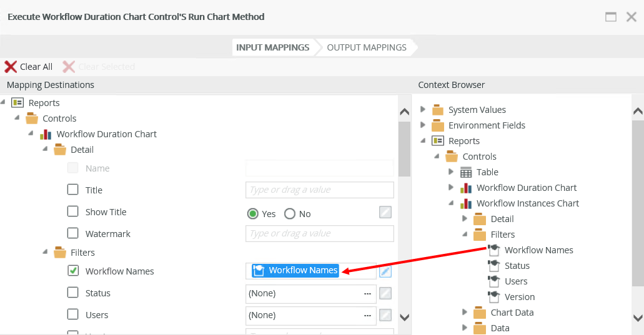Click the eraser icon beside Workflow Names mapping
This screenshot has width=644, height=335.
click(386, 271)
